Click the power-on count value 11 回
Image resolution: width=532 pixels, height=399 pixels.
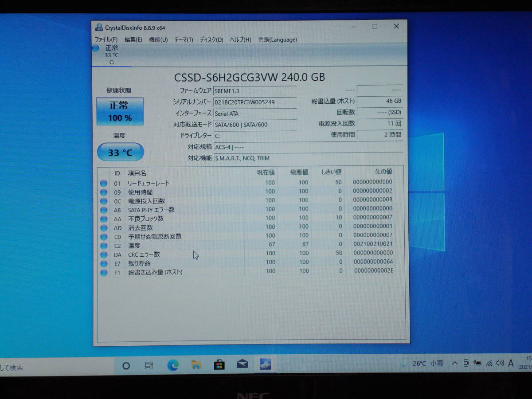(x=380, y=123)
